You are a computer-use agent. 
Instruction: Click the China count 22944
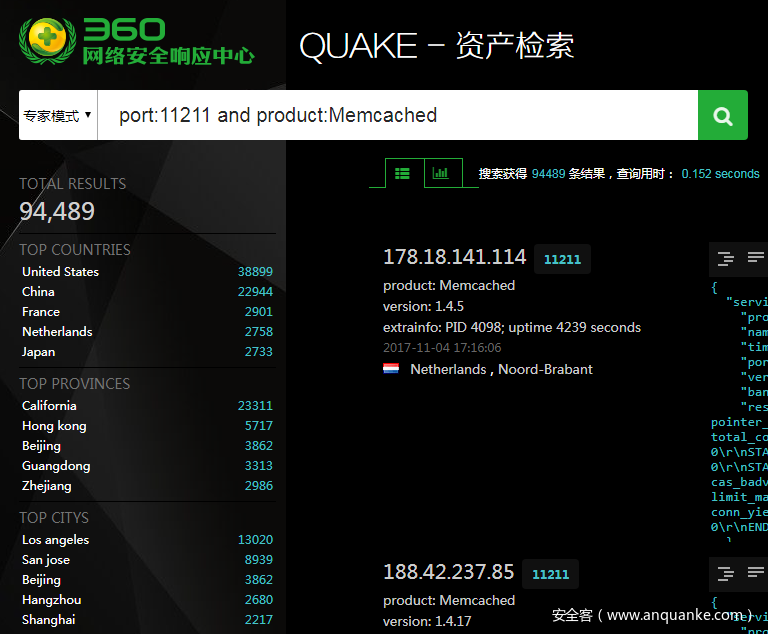coord(255,292)
